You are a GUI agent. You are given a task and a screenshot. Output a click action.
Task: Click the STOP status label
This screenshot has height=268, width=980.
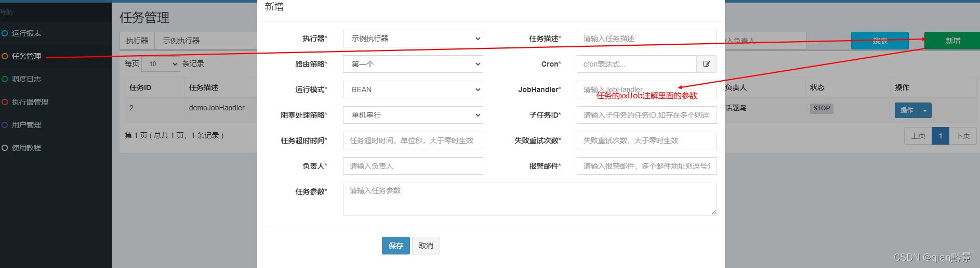pos(822,108)
